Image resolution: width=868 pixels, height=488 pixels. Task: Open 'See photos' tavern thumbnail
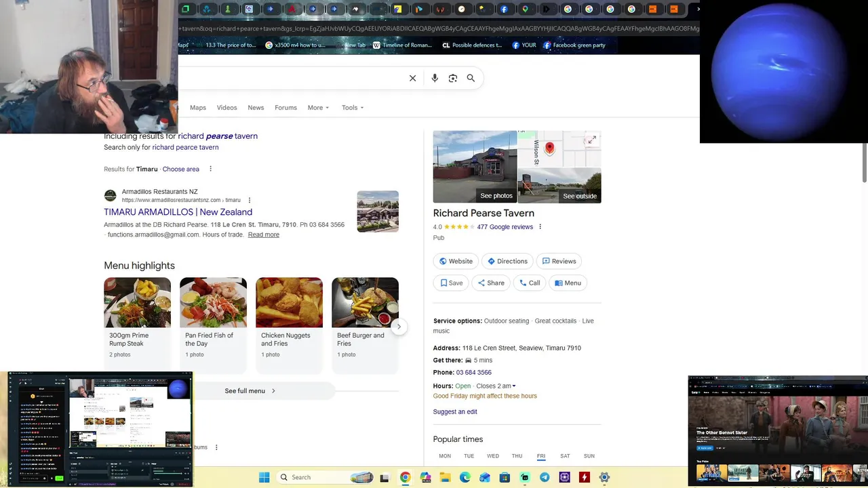[475, 167]
